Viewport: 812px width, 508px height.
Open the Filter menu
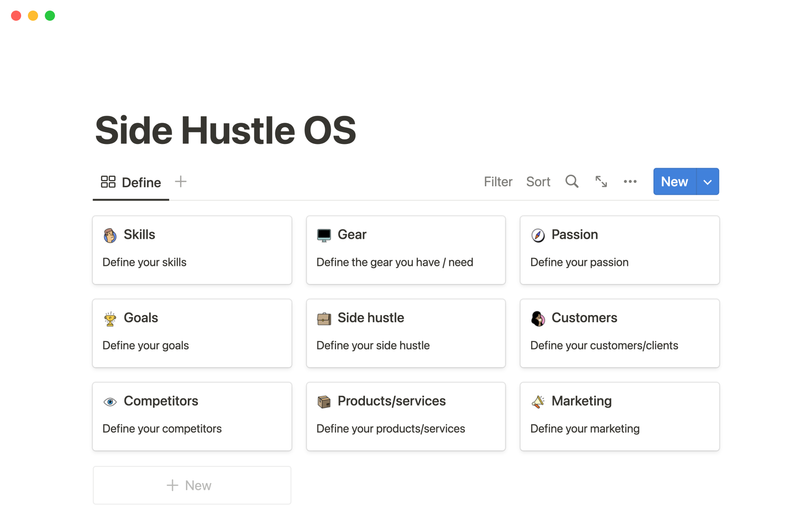[x=498, y=182]
